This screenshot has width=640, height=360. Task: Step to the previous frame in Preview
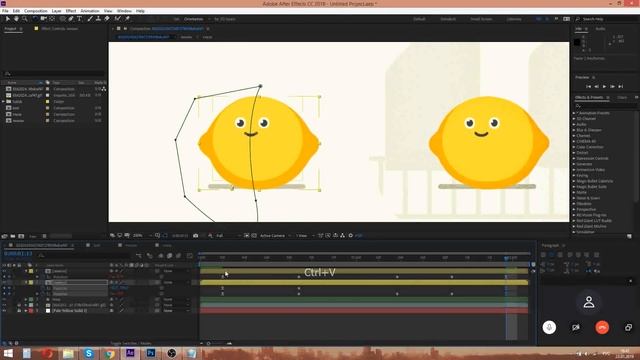596,87
